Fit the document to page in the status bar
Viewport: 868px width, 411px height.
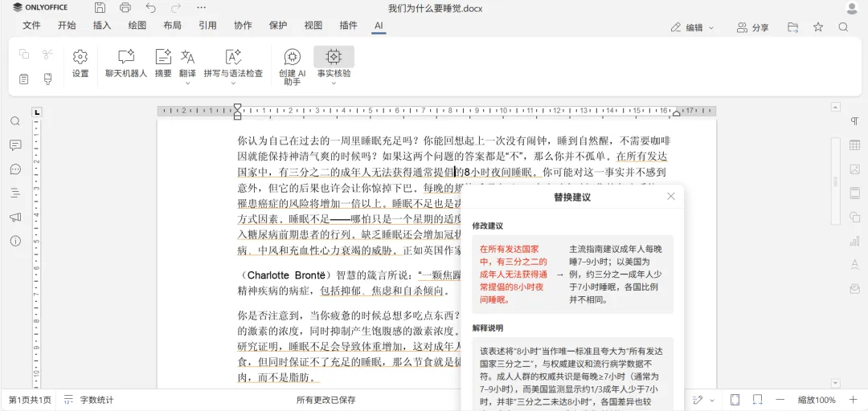(x=735, y=400)
